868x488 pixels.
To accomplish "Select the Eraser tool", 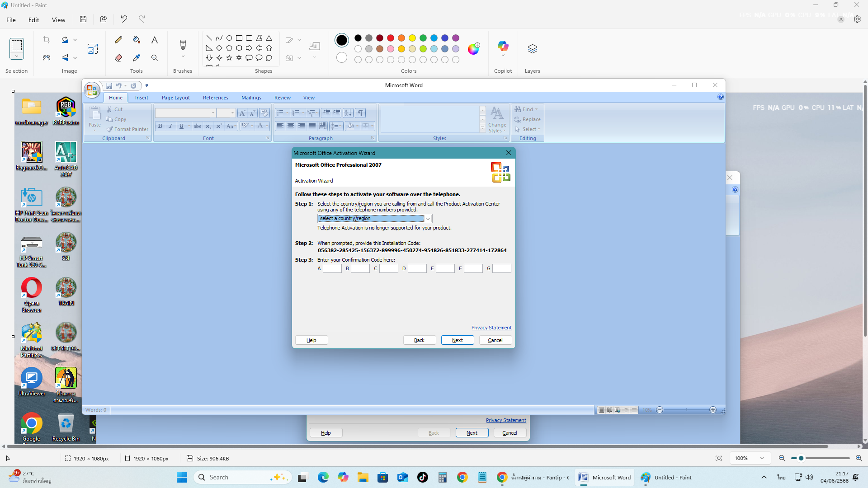I will [x=118, y=58].
